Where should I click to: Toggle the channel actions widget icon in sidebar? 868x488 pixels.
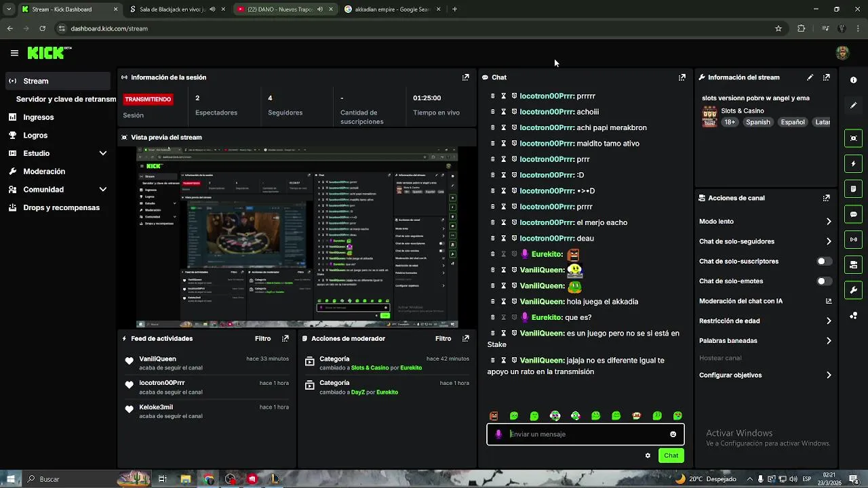tap(853, 264)
